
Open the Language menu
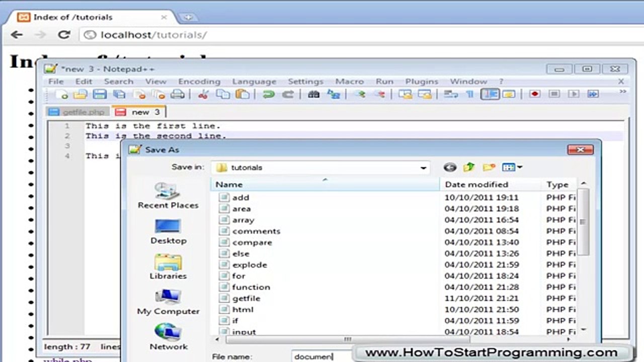click(254, 81)
